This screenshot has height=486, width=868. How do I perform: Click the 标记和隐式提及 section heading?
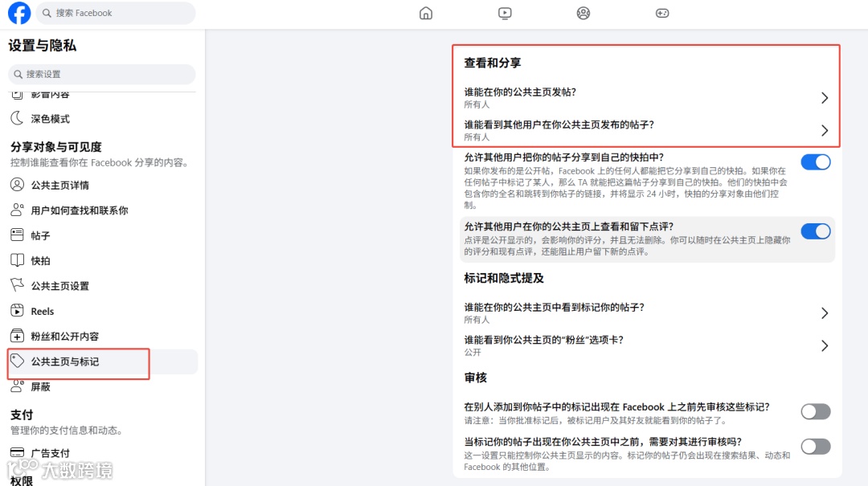click(x=504, y=278)
